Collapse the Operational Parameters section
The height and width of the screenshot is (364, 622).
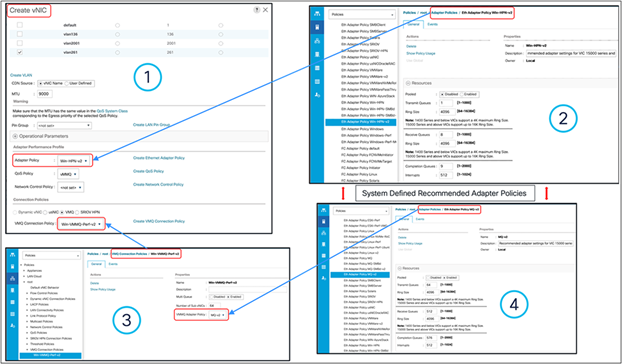pos(15,136)
